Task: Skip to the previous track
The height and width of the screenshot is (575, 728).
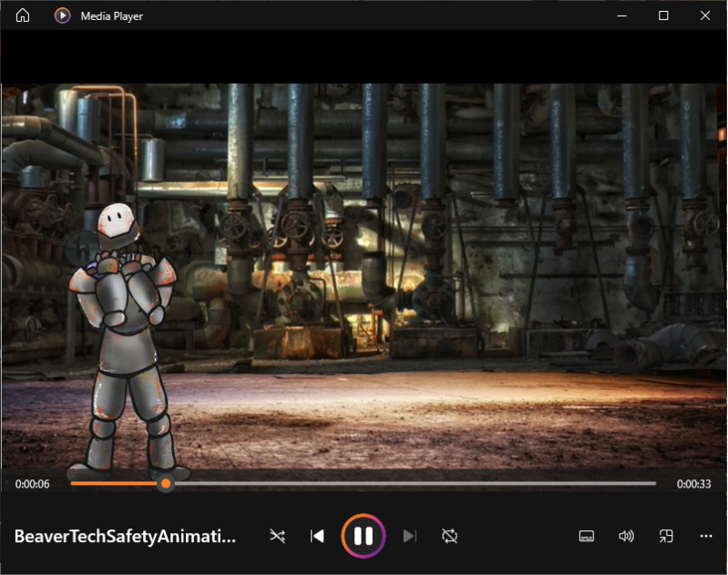Action: pyautogui.click(x=317, y=536)
